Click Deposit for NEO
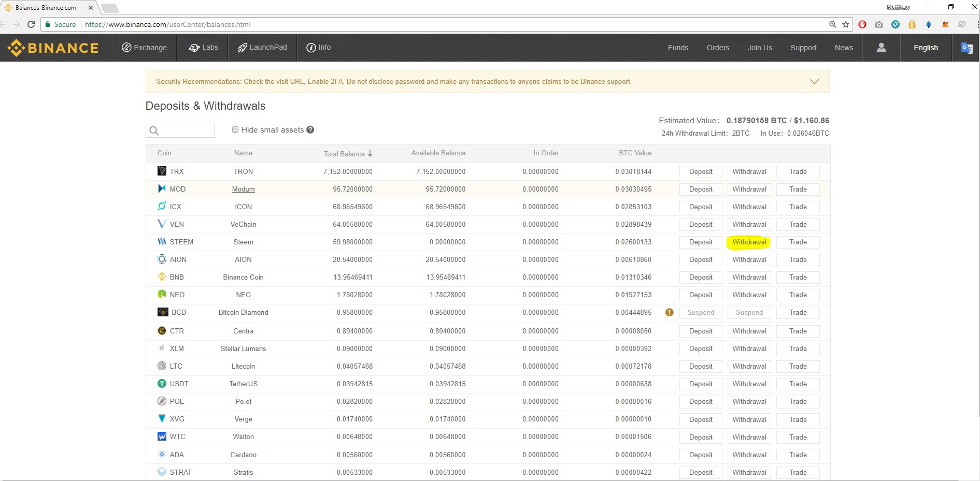The image size is (980, 481). point(701,295)
